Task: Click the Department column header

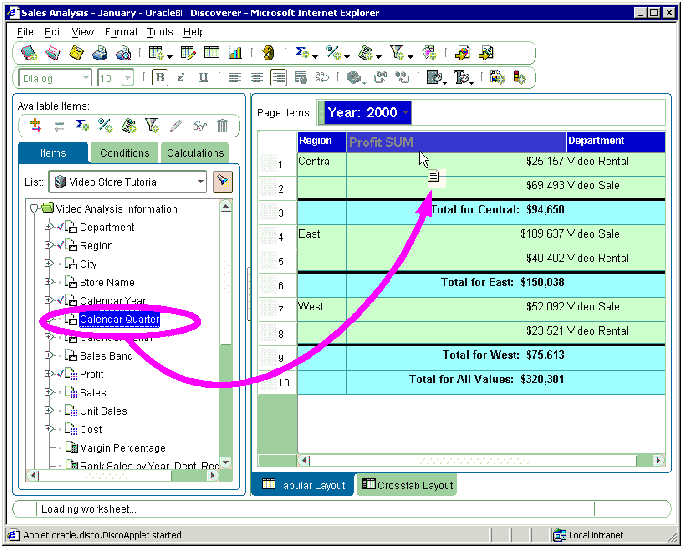Action: (616, 141)
